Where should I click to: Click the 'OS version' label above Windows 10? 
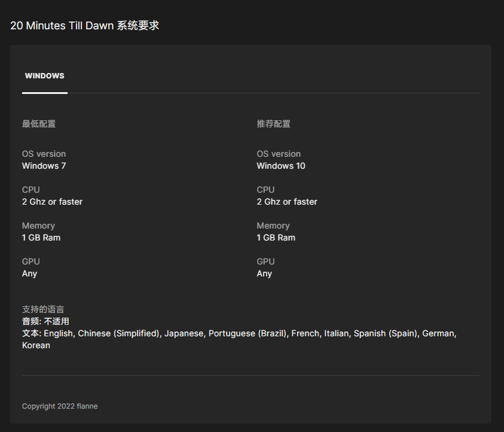point(279,154)
